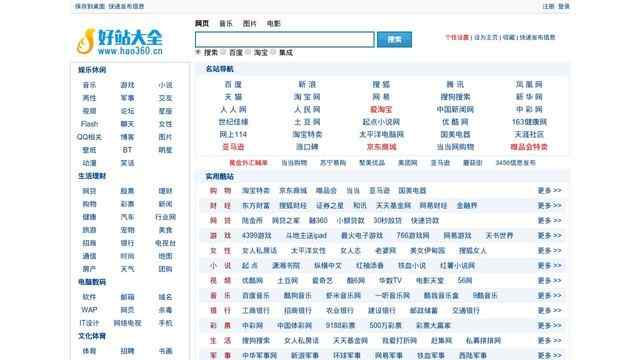Open the 优酷网 link in famous sites
Screen dimensions: 640x360
(455, 122)
